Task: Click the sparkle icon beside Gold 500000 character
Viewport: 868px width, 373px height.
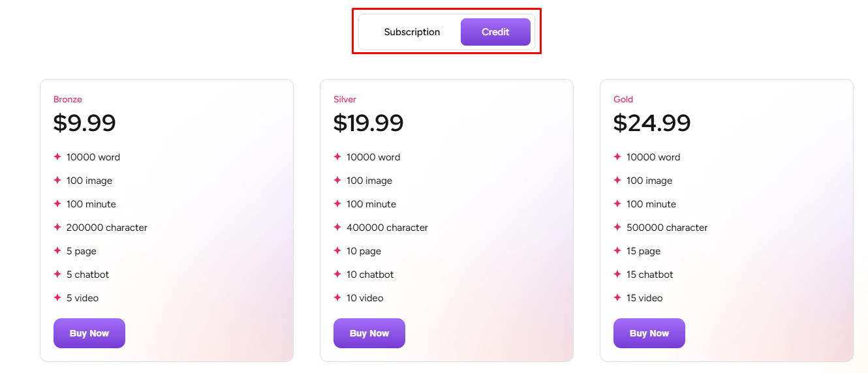Action: 617,228
